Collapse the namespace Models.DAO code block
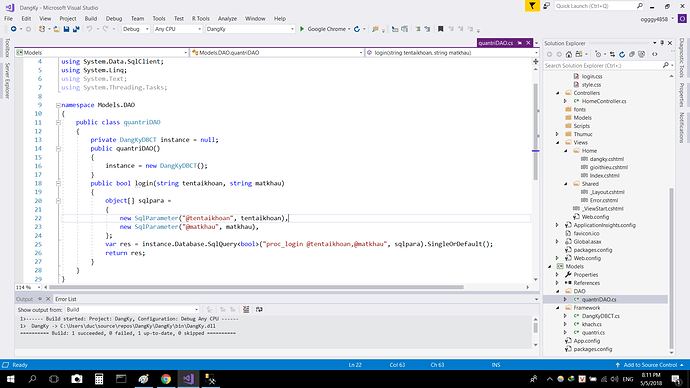 point(58,105)
